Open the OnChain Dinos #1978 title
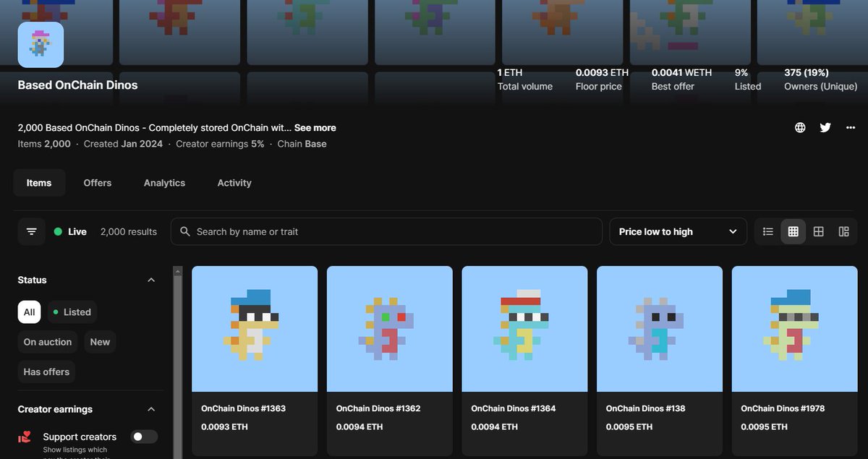This screenshot has width=868, height=459. [x=783, y=408]
